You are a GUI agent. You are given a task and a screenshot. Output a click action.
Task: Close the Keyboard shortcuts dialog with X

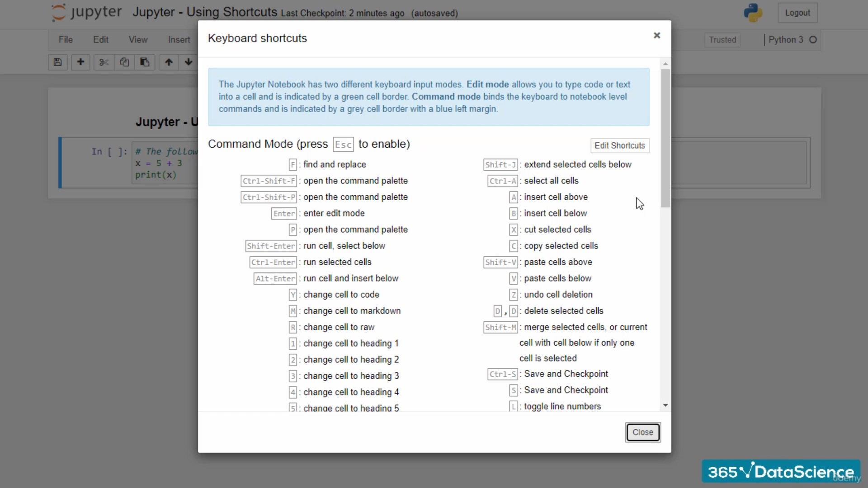[x=657, y=35]
